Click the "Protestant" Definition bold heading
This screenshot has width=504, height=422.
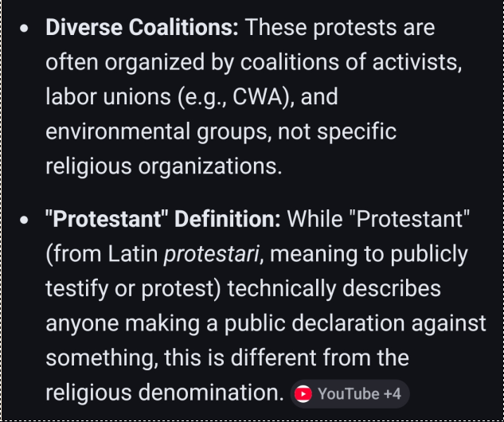tap(163, 218)
